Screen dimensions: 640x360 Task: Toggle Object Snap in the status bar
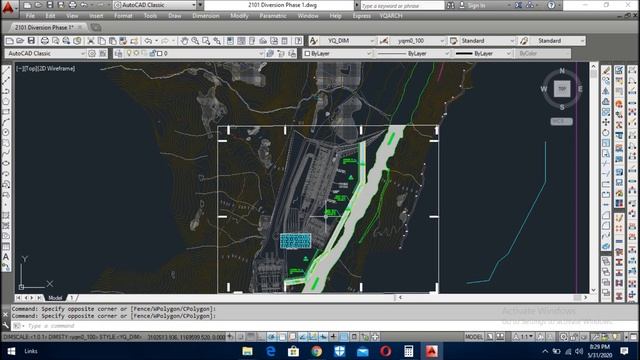(282, 337)
